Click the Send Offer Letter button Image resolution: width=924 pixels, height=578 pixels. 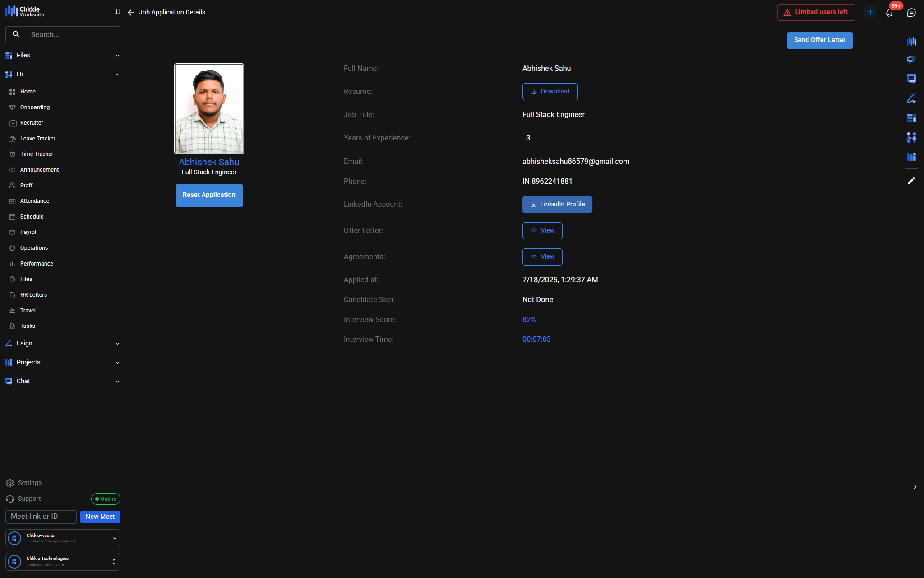(x=819, y=40)
